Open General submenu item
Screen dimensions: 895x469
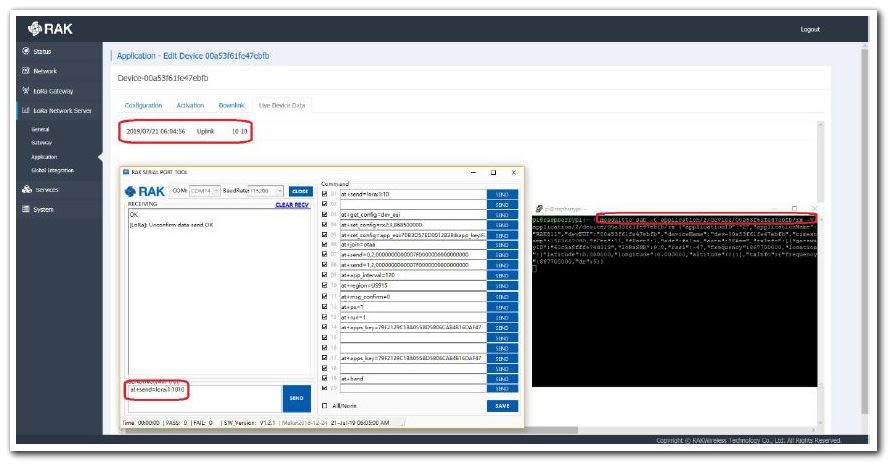click(x=40, y=130)
